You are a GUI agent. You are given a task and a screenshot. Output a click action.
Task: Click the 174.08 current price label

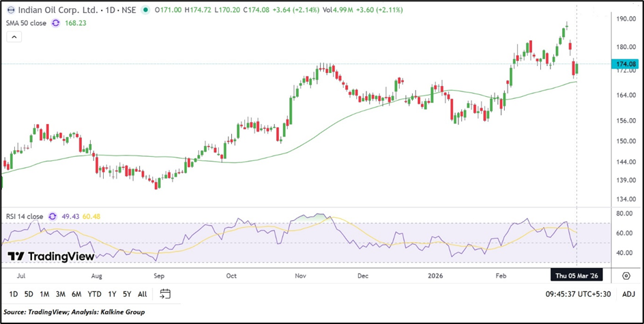point(625,64)
